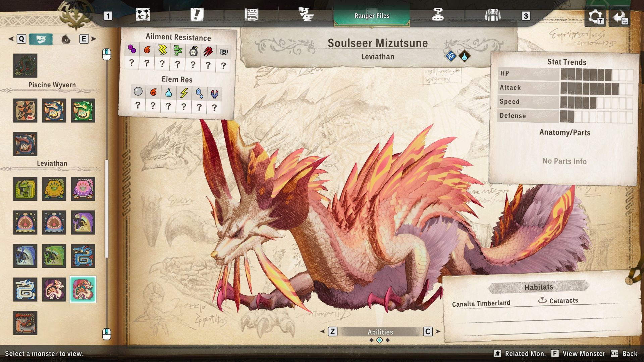Click the poison ailment resistance icon
644x362 pixels.
132,50
